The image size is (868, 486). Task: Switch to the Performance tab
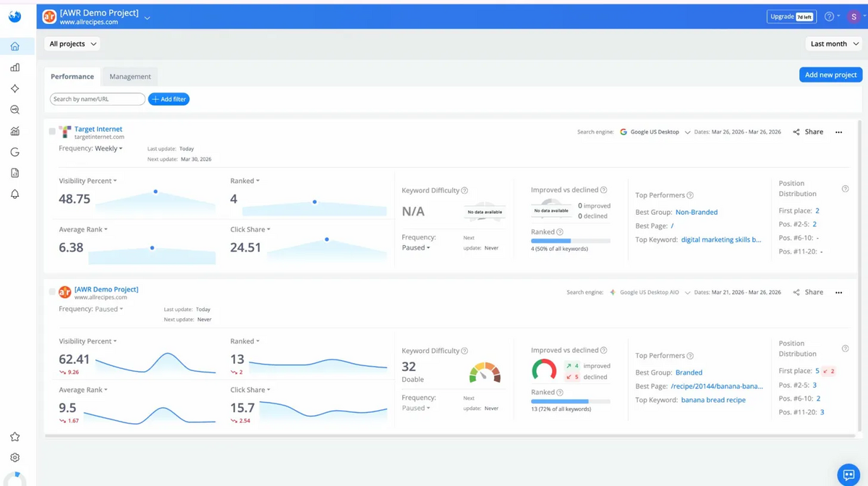click(72, 76)
